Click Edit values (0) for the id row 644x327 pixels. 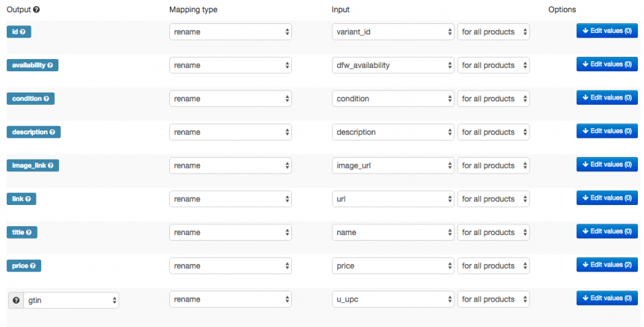[x=607, y=31]
